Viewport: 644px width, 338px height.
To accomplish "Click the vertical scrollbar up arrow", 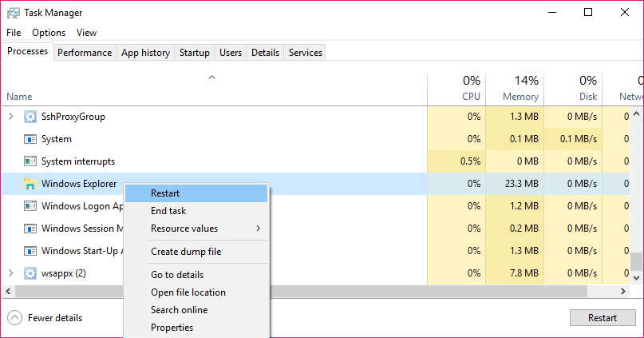I will click(x=636, y=113).
